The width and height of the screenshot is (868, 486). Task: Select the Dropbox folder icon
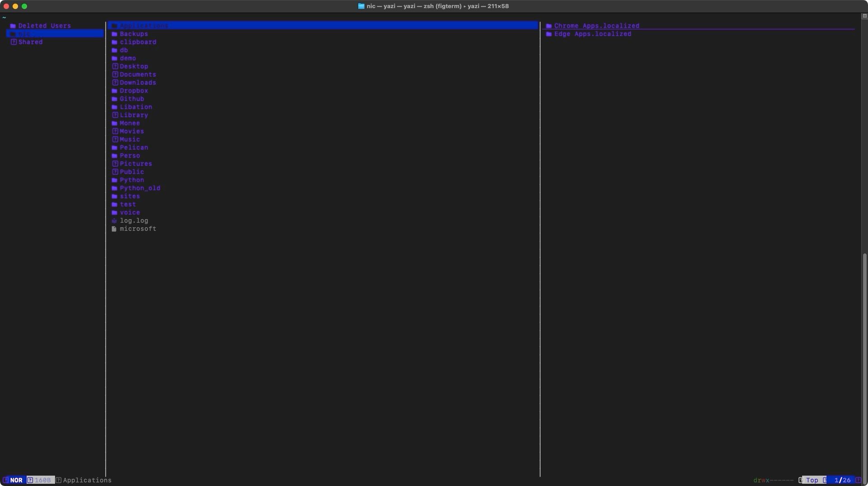coord(115,91)
